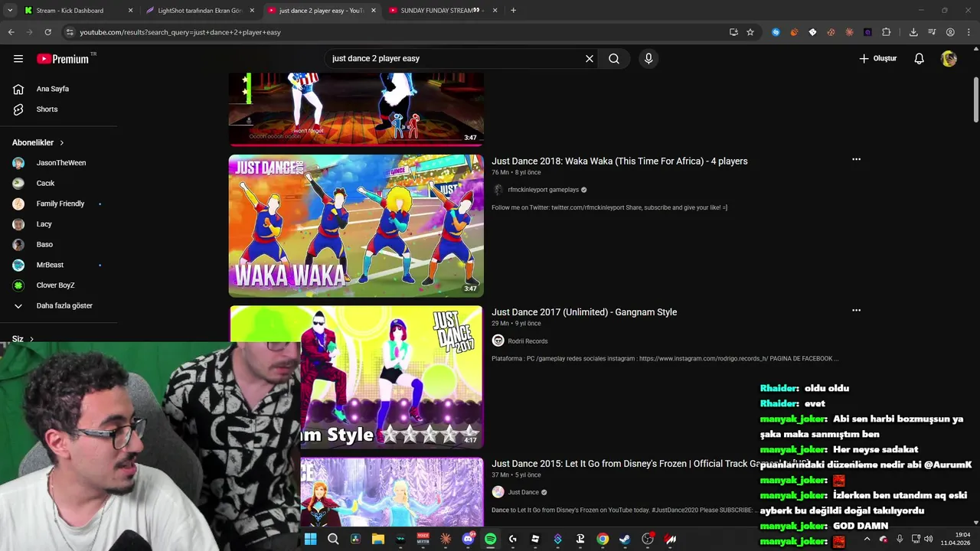Reload the current page
Screen dimensions: 980x551
click(47, 32)
